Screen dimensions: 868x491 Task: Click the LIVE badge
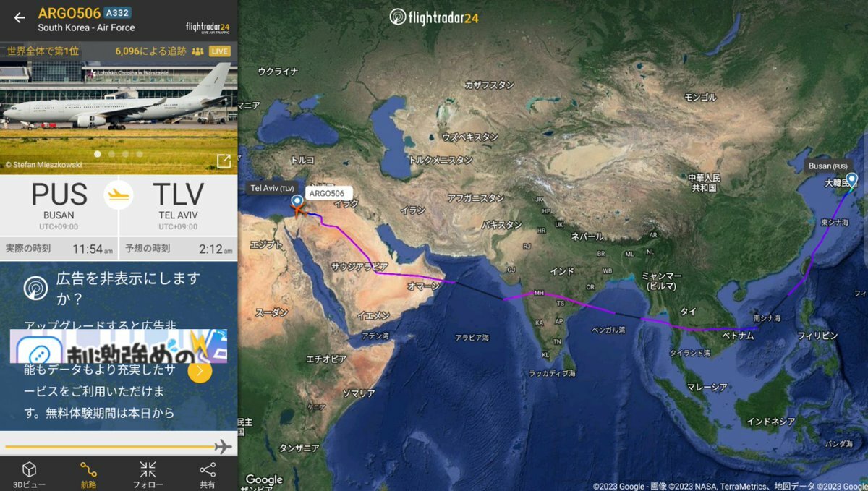[220, 51]
